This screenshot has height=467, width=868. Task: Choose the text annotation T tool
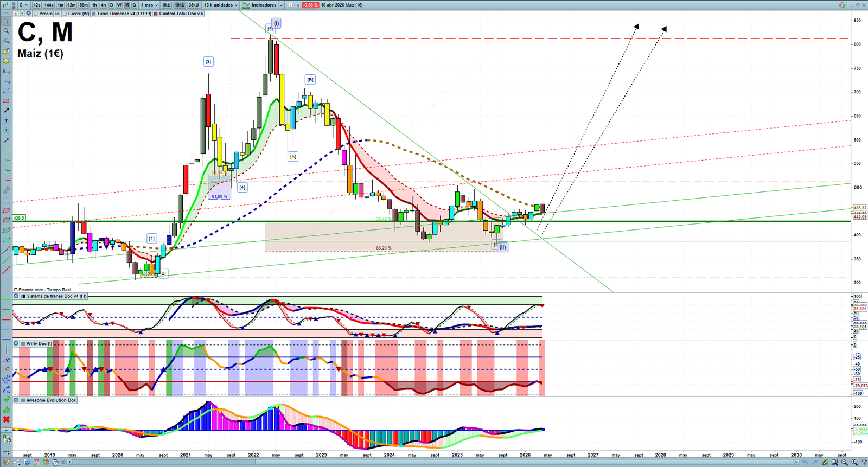pos(6,120)
